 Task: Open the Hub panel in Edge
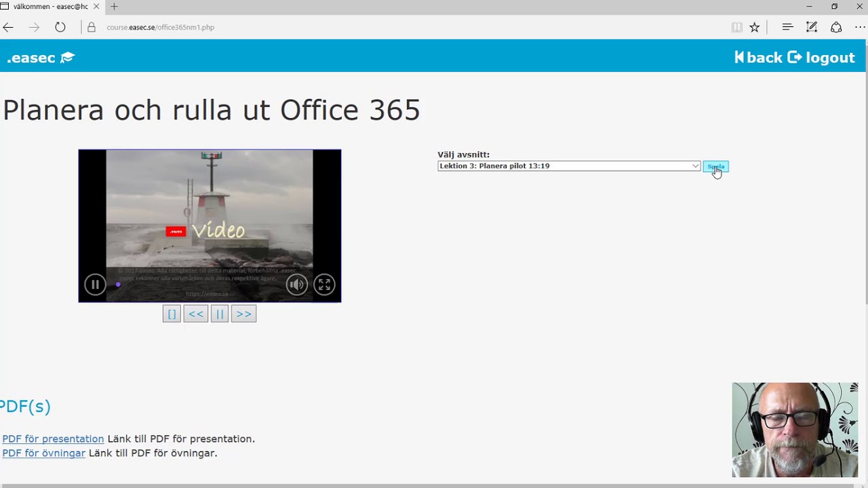point(787,27)
